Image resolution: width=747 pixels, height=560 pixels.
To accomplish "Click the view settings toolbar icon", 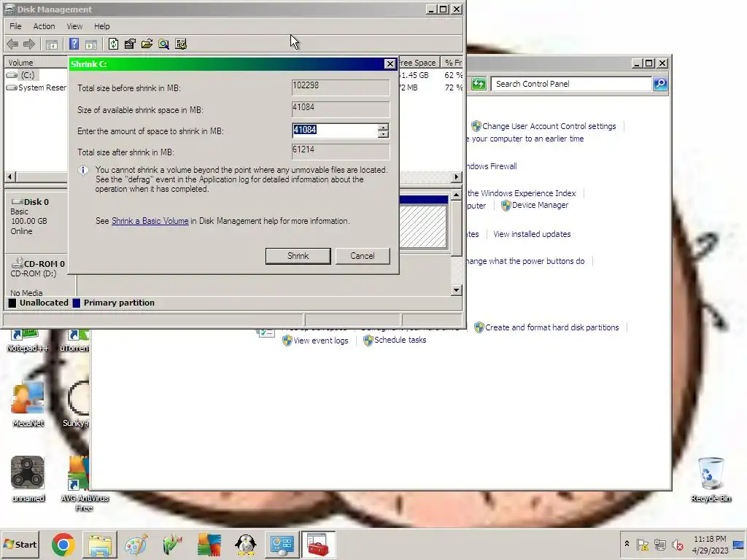I will [181, 44].
